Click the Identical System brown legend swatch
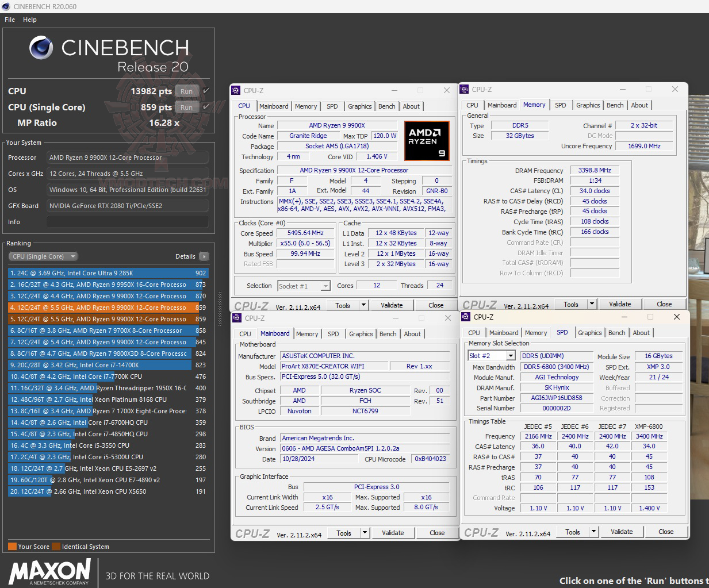Viewport: 709px width, 588px height. [56, 547]
